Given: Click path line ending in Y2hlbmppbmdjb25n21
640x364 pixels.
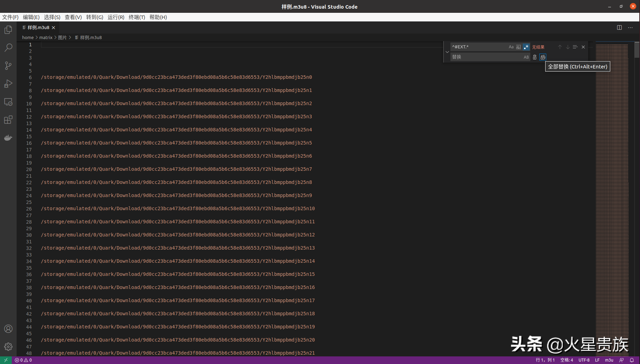Looking at the screenshot, I should pyautogui.click(x=178, y=353).
